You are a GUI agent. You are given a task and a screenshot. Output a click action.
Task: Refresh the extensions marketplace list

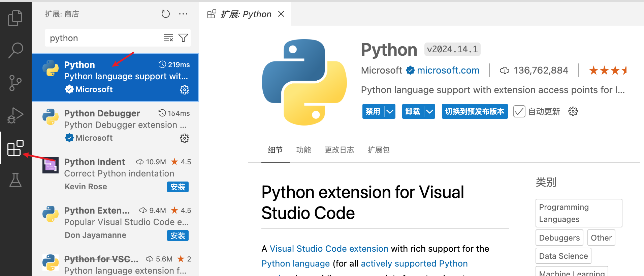pos(165,14)
